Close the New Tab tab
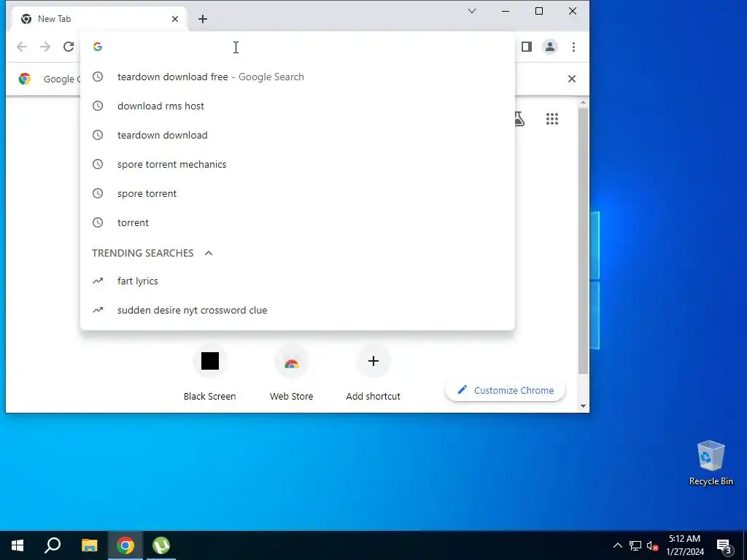This screenshot has width=747, height=560. [175, 19]
